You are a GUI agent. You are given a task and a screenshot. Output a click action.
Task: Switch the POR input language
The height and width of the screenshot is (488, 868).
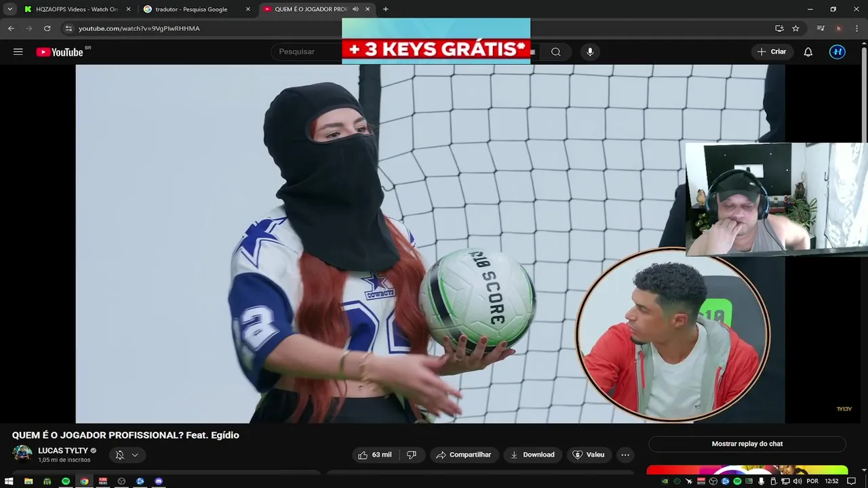(812, 481)
